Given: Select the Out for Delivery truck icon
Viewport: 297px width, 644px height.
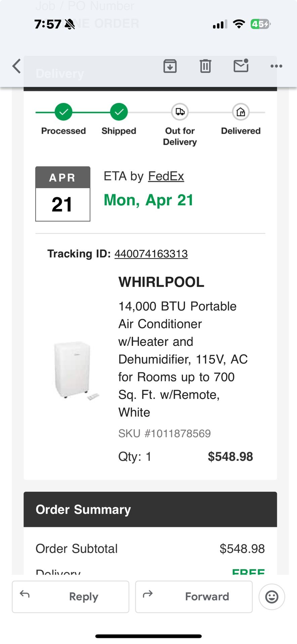Looking at the screenshot, I should [x=179, y=112].
